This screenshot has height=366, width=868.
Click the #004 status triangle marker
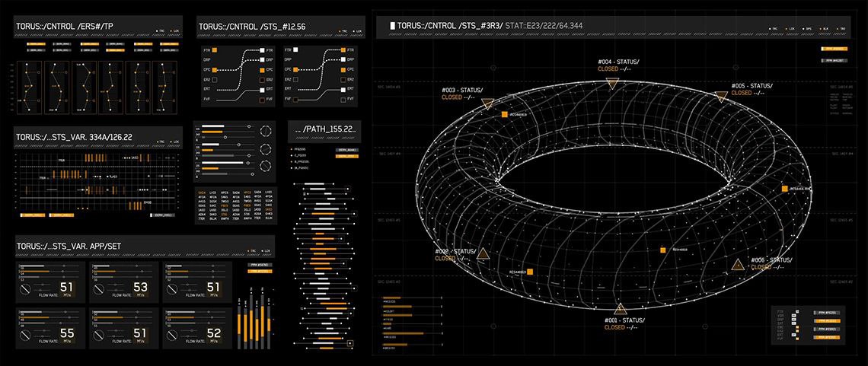(x=611, y=82)
